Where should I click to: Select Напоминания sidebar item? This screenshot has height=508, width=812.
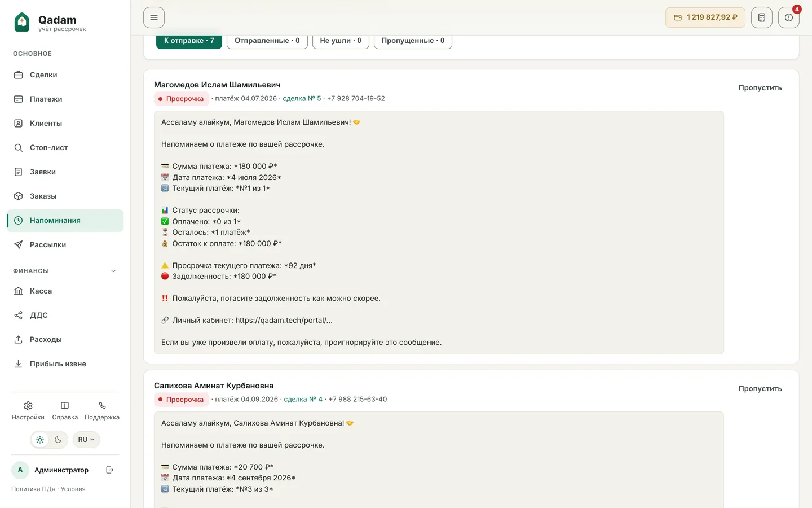coord(65,221)
